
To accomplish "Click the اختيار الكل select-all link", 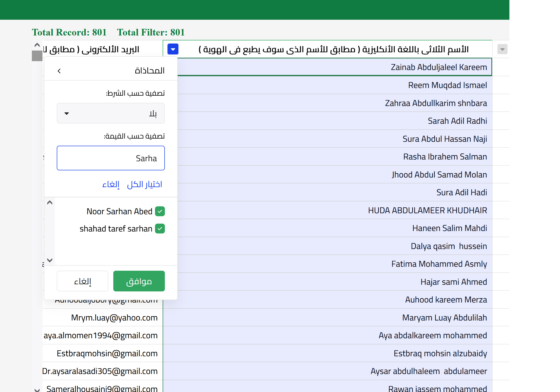I will tap(145, 184).
